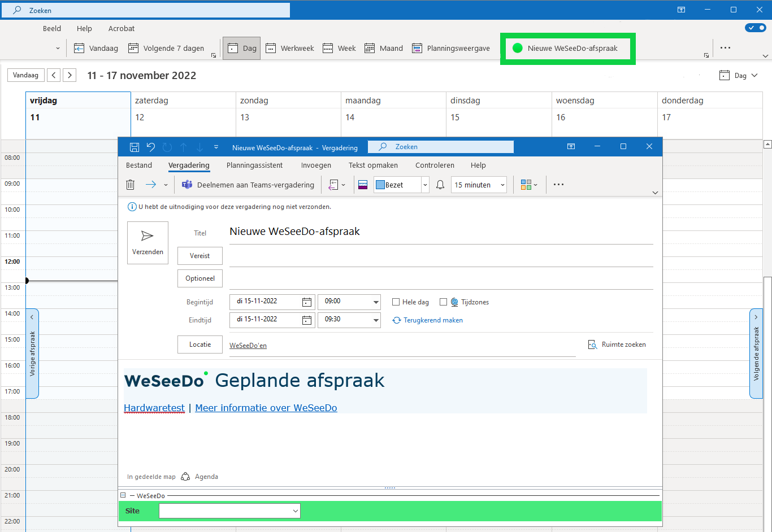Switch to the Planningassistent tab
The height and width of the screenshot is (532, 772).
click(x=255, y=165)
